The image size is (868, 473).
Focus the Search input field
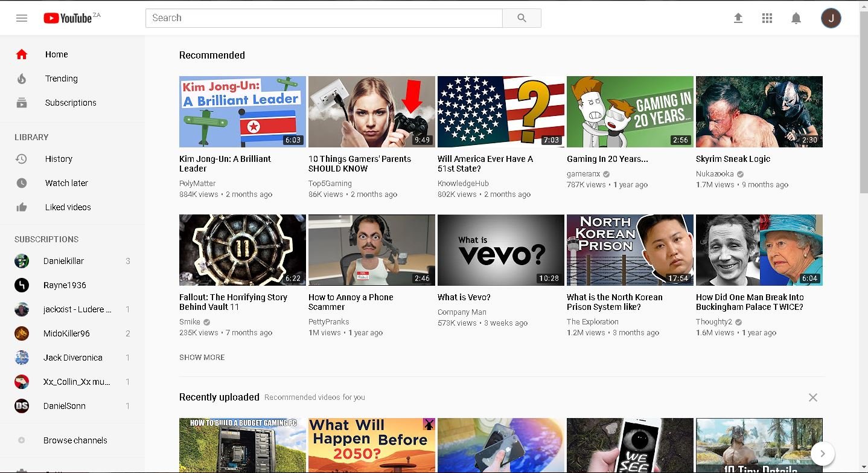coord(324,18)
